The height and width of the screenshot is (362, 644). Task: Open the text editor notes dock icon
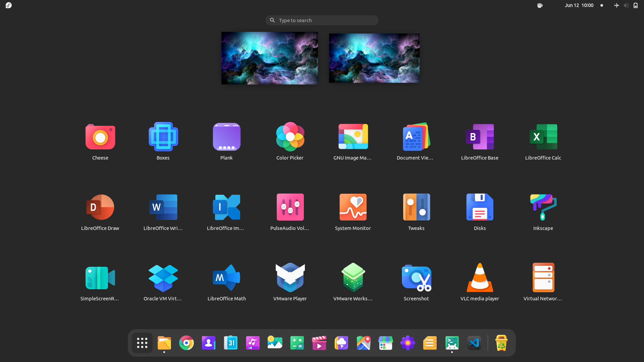click(x=430, y=343)
